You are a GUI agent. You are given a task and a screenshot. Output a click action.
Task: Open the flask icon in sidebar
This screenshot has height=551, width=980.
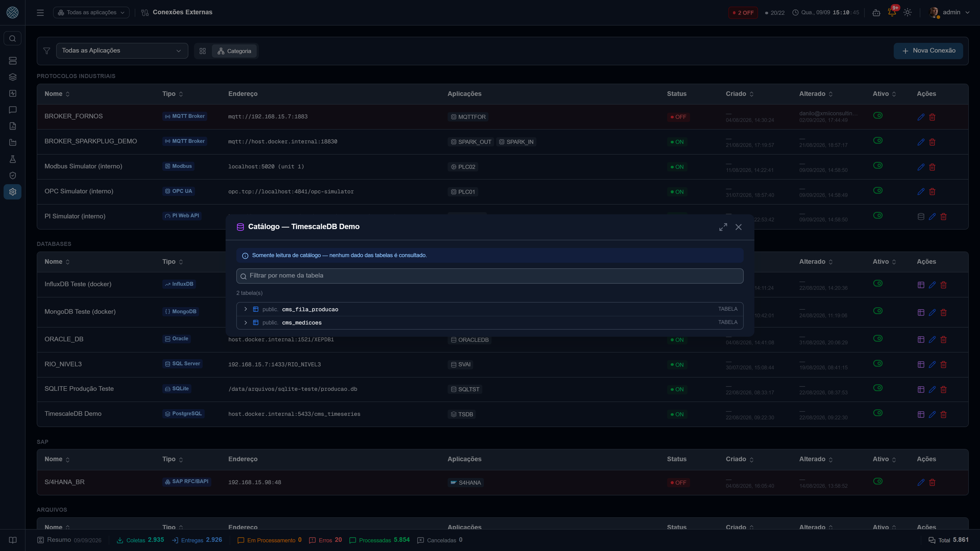13,159
